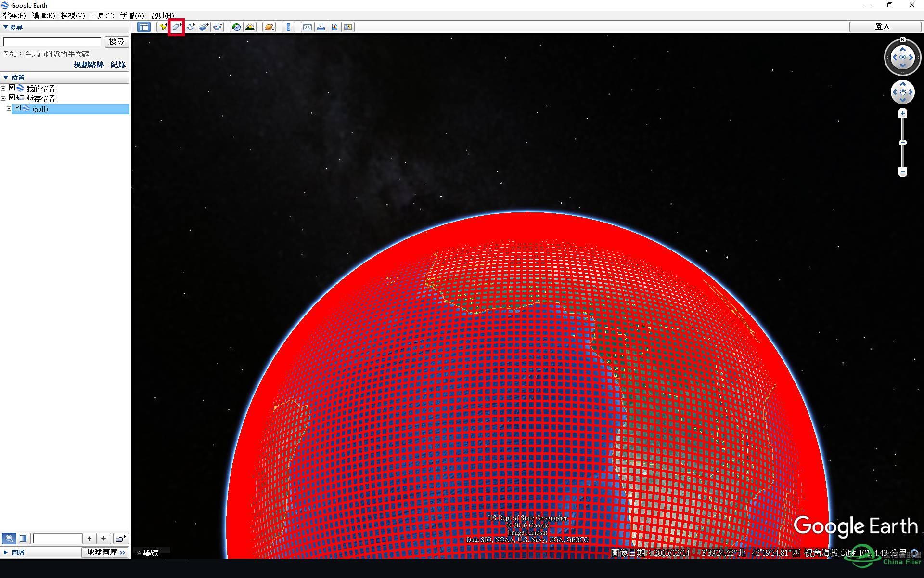Expand the 導覽 tour guide bar
The image size is (924, 578).
click(x=148, y=553)
